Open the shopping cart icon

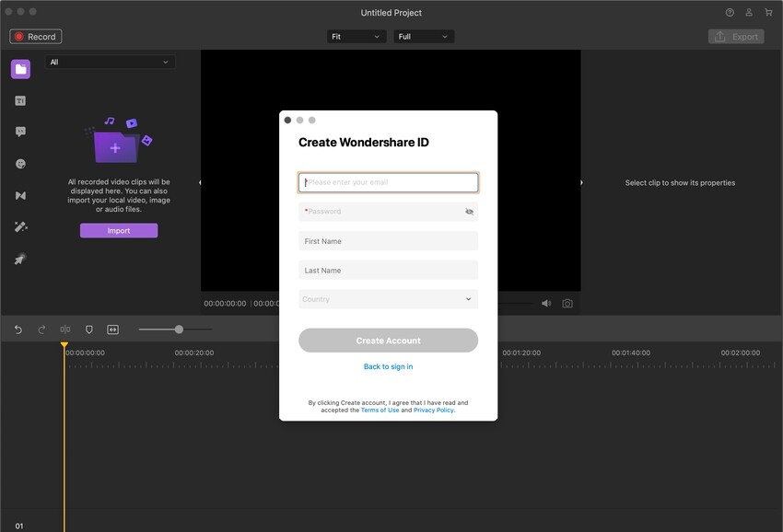tap(768, 13)
